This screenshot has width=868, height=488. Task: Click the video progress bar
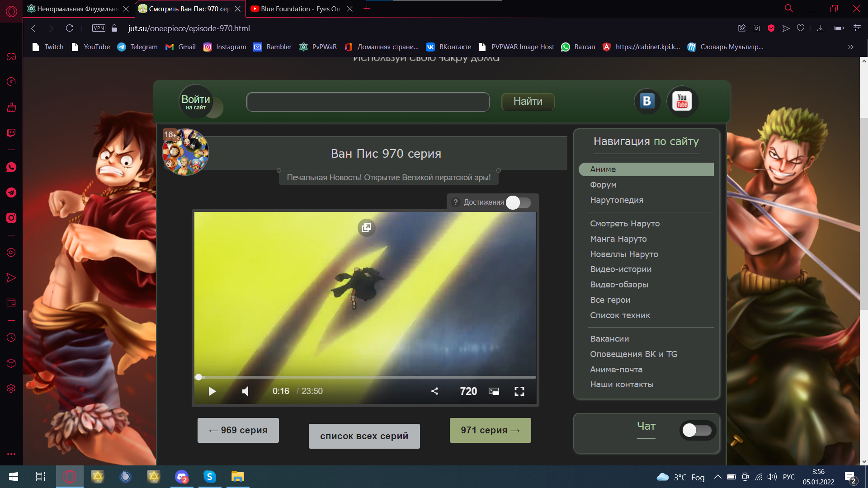click(x=365, y=377)
